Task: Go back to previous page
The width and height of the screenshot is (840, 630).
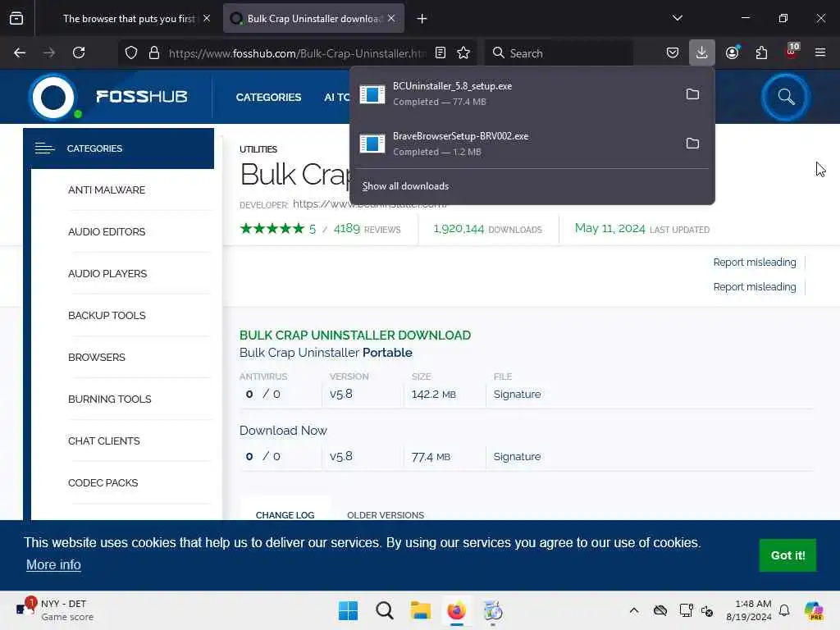Action: 20,52
